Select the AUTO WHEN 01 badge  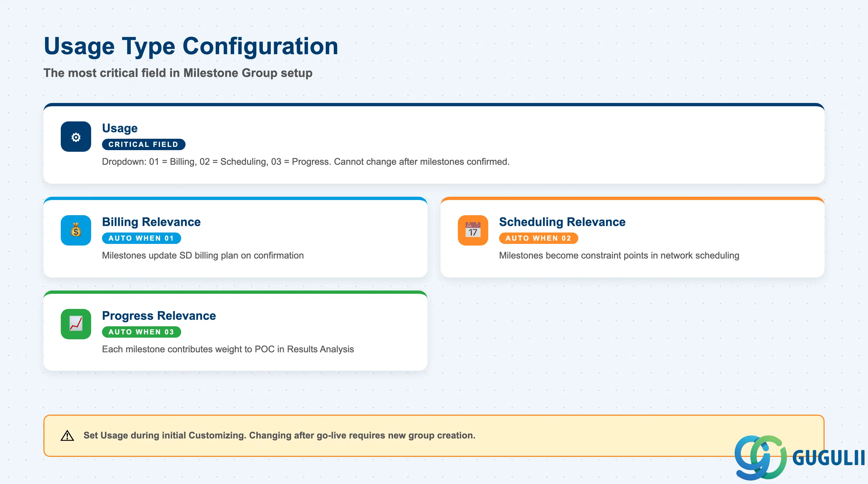coord(142,238)
